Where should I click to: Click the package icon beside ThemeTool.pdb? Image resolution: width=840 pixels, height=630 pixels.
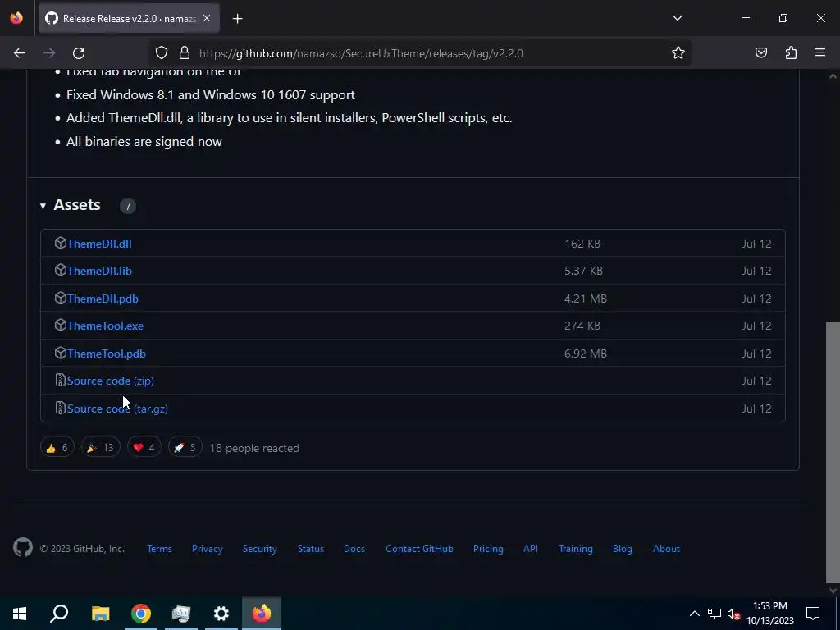61,353
